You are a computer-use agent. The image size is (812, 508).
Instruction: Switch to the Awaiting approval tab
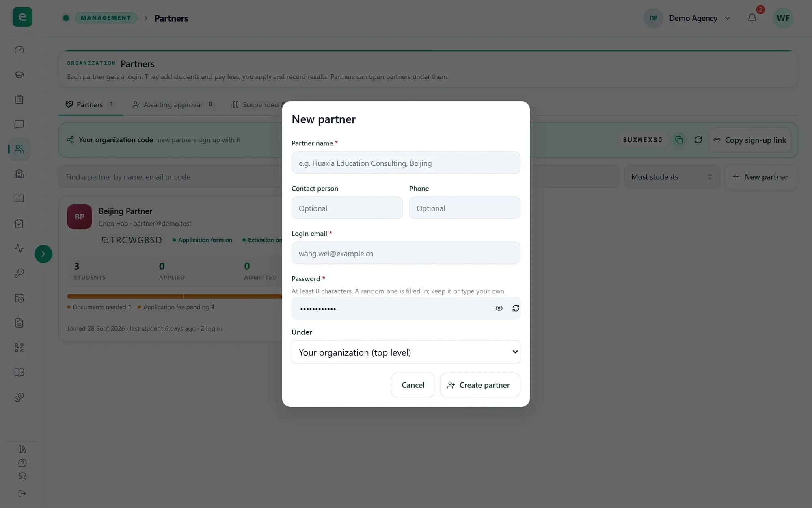(173, 105)
